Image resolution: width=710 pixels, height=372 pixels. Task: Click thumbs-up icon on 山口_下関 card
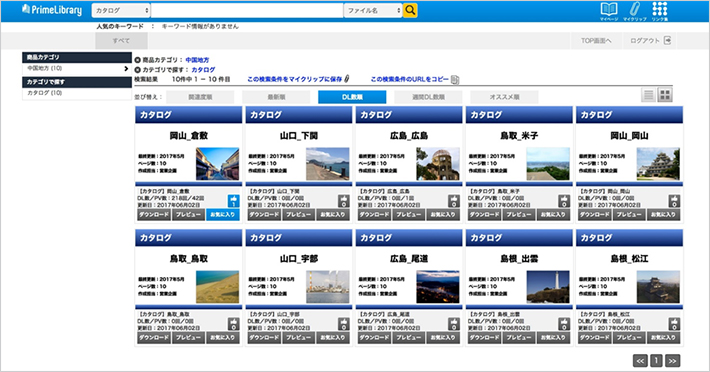344,201
